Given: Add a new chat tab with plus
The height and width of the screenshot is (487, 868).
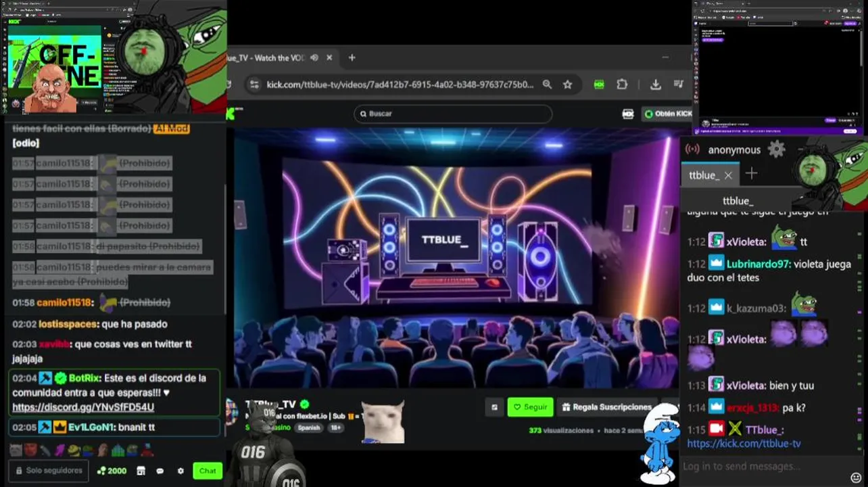Looking at the screenshot, I should [x=751, y=175].
